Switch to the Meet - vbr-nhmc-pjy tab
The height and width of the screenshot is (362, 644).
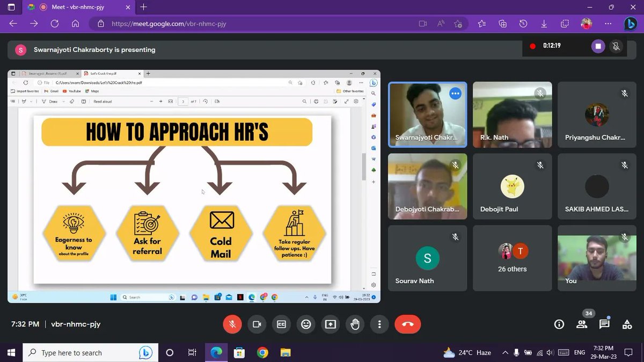pyautogui.click(x=78, y=8)
